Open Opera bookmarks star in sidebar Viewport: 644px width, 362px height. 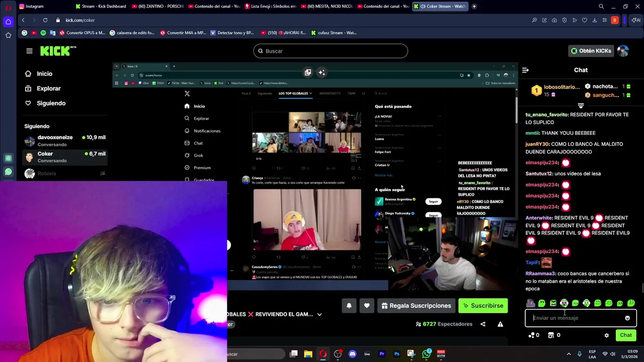8,35
